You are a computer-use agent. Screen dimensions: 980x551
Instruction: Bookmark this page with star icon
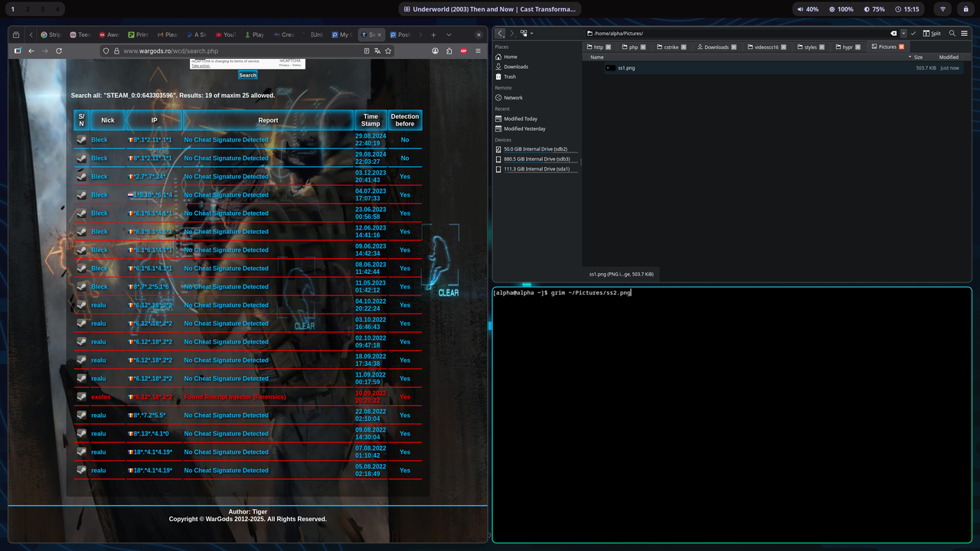pos(388,51)
